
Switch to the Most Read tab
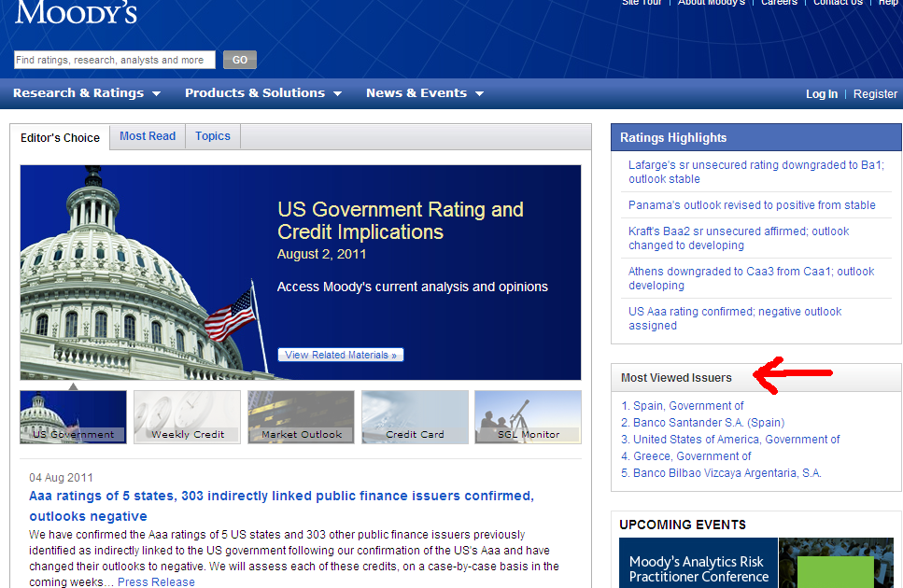[148, 136]
